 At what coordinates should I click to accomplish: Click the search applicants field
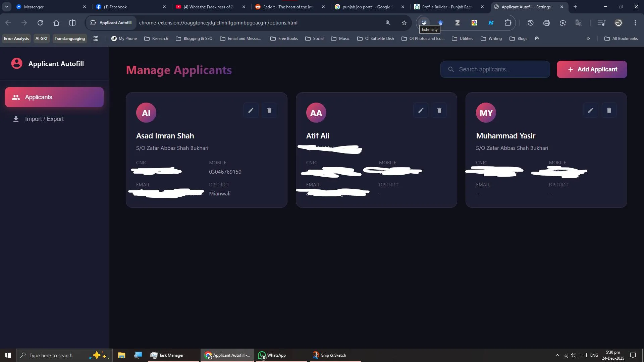coord(495,69)
